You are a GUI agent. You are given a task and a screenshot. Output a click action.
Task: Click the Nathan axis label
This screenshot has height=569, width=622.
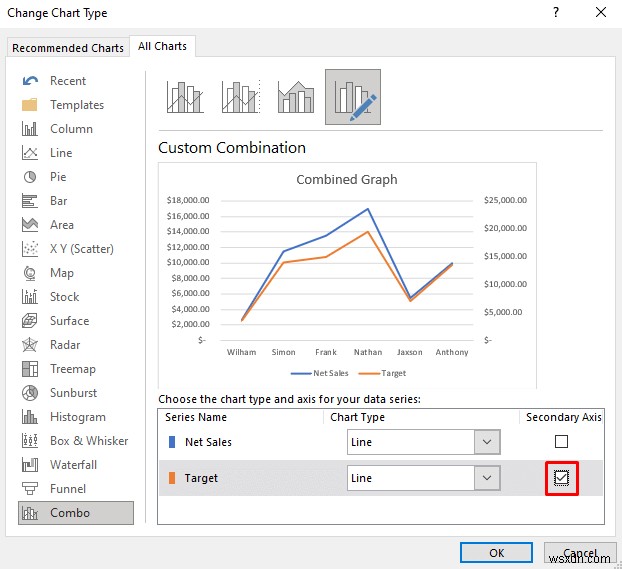click(x=368, y=352)
